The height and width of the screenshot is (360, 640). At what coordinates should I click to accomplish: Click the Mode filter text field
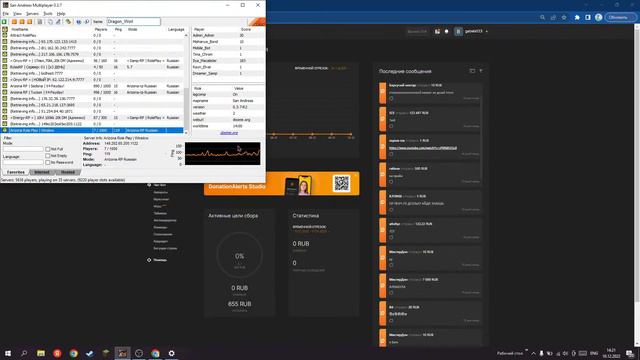point(23,149)
